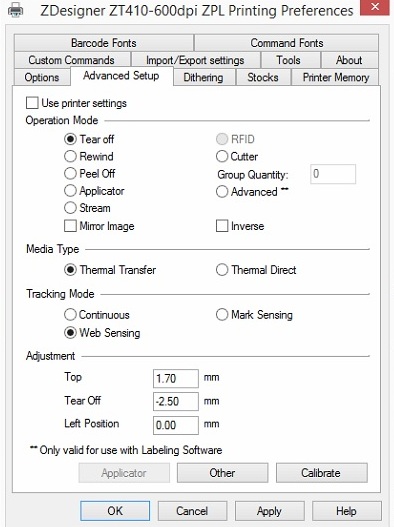Open the Other settings button
The image size is (394, 527).
pos(223,473)
